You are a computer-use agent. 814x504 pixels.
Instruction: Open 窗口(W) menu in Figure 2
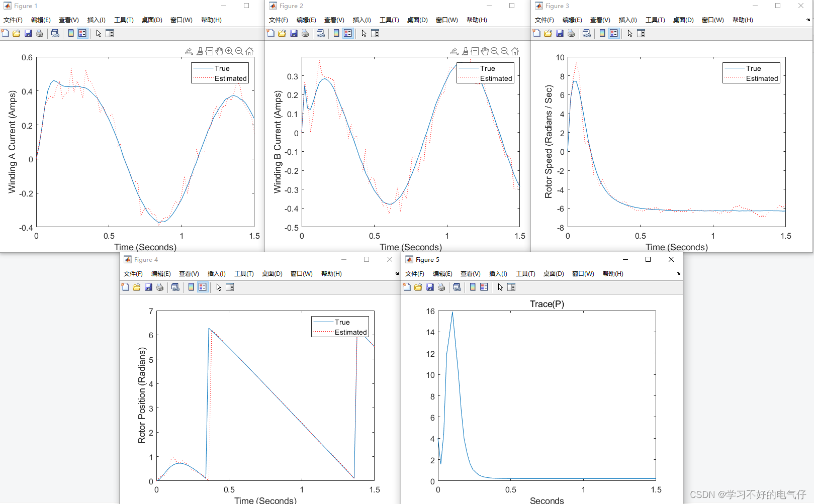click(x=446, y=20)
